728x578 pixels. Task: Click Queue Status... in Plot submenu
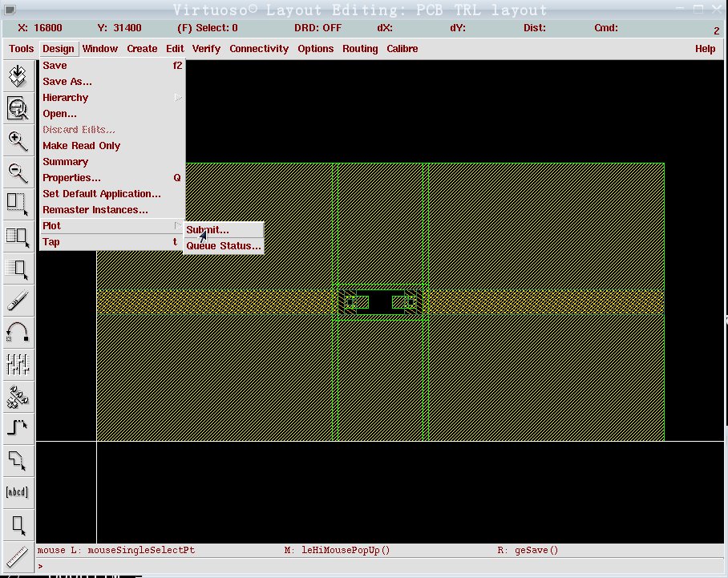(x=224, y=246)
